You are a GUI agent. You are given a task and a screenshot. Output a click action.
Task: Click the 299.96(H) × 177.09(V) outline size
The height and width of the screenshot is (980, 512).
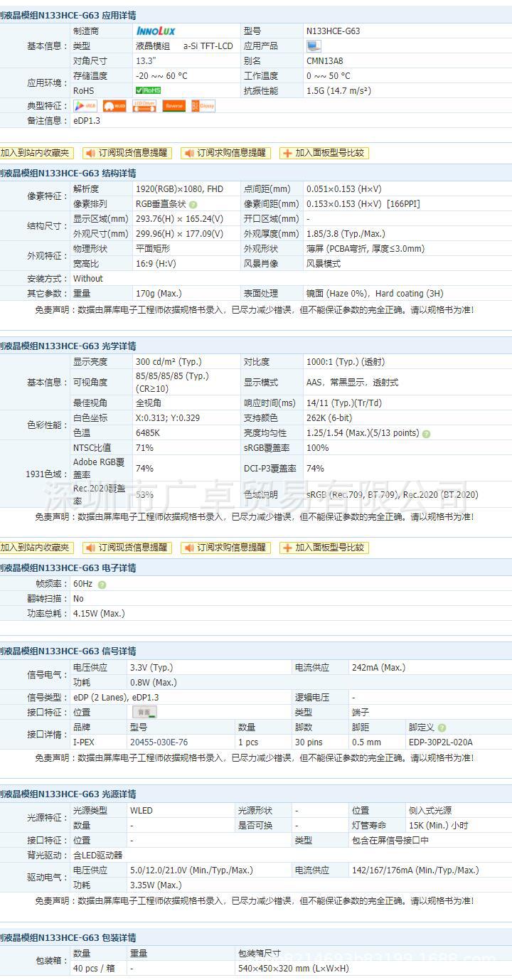[x=179, y=234]
